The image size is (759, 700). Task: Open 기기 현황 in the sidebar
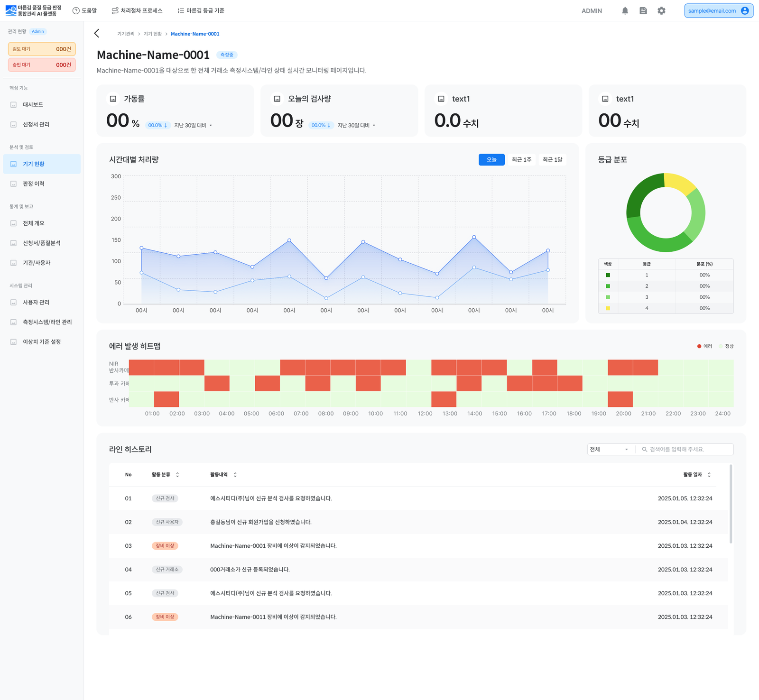tap(42, 164)
